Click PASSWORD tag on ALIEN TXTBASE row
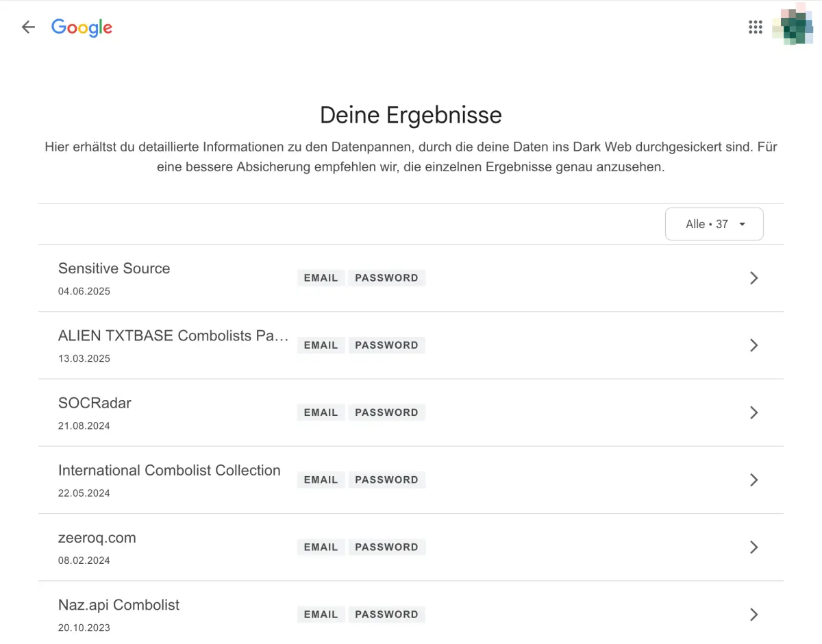822x644 pixels. tap(386, 345)
